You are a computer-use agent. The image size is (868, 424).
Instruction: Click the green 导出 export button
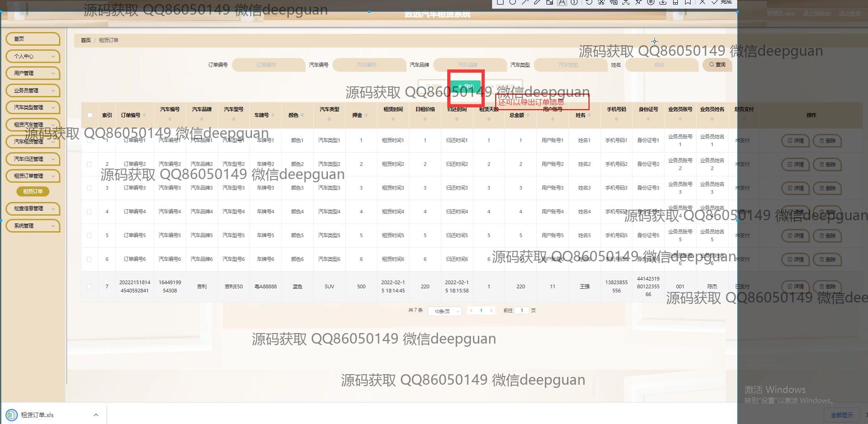coord(466,86)
